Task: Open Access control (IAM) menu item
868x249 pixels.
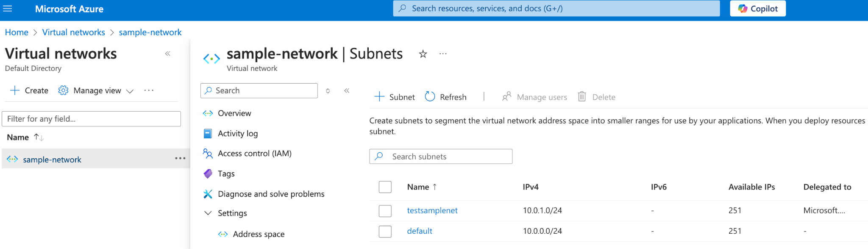Action: 254,154
